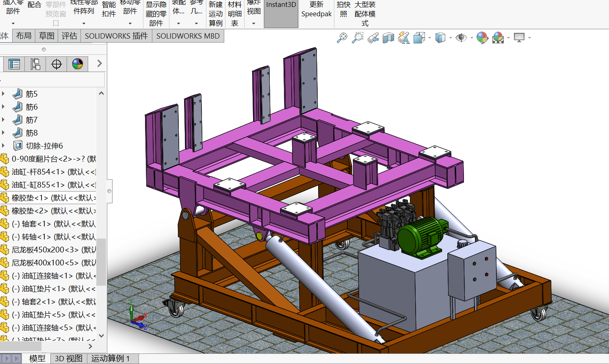
Task: Open the DisplayManager color sphere tab
Action: point(78,64)
